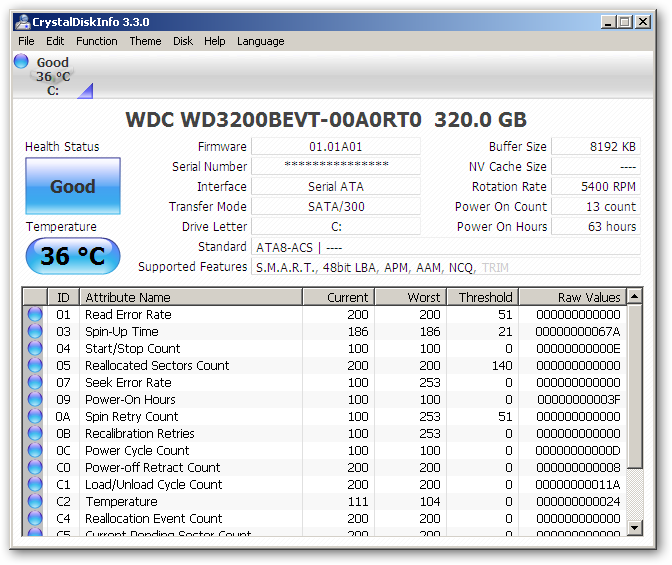672x565 pixels.
Task: Open the Edit menu
Action: point(55,41)
